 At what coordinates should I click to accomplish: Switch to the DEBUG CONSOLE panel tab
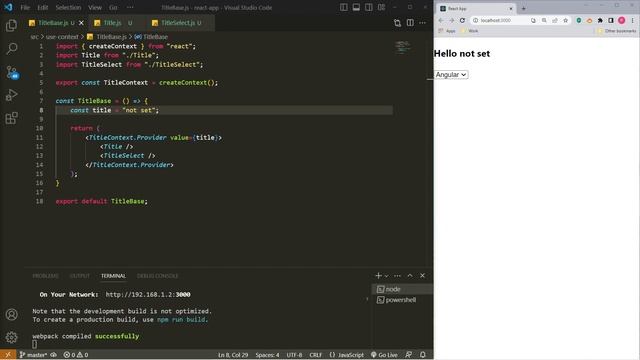157,276
